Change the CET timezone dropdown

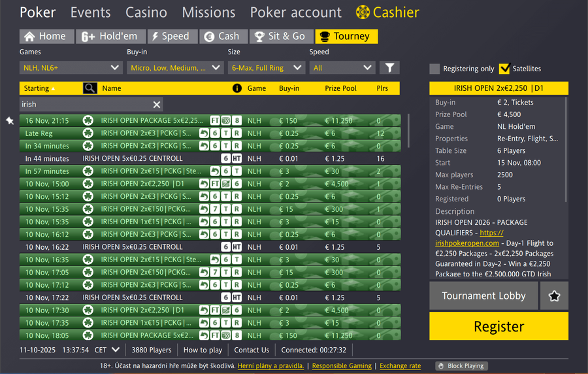point(108,350)
